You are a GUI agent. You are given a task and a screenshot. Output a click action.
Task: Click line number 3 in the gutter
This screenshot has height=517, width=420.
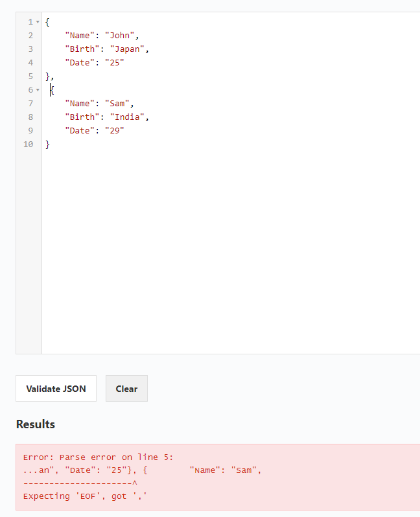[x=30, y=49]
